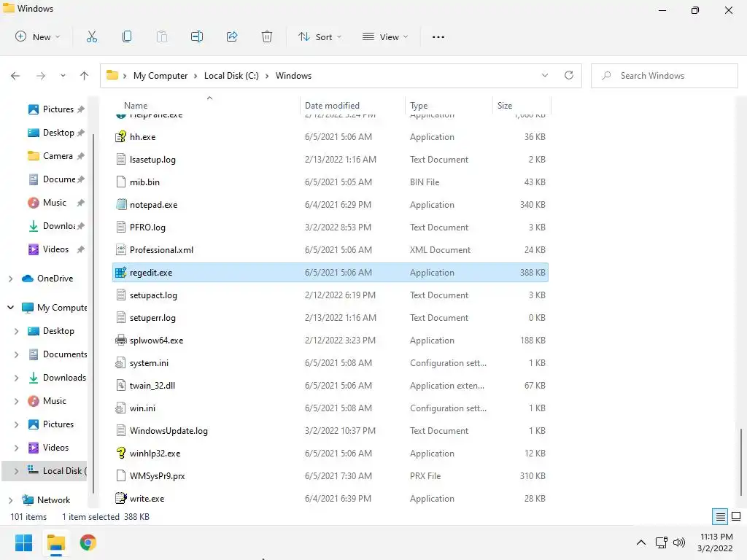
Task: Expand the Network tree node
Action: 10,500
